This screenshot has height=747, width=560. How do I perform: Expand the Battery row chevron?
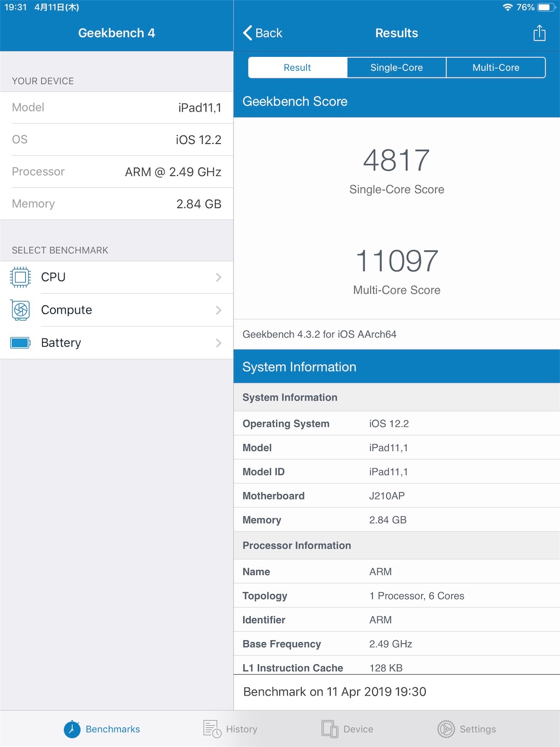click(x=219, y=343)
